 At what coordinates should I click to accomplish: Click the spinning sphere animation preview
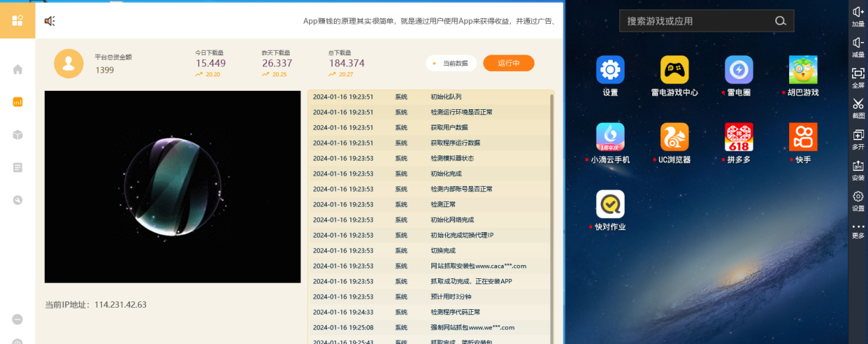[x=172, y=187]
